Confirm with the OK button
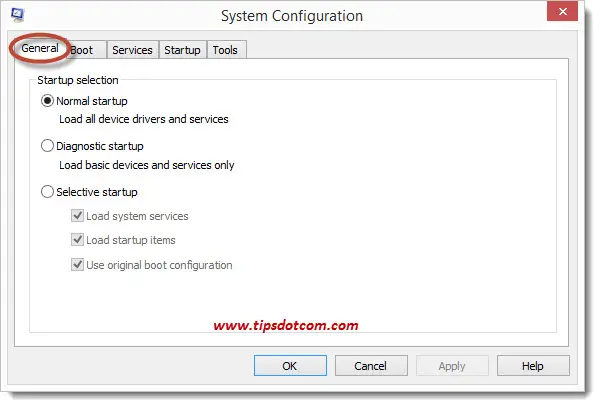This screenshot has height=407, width=600. (x=290, y=366)
